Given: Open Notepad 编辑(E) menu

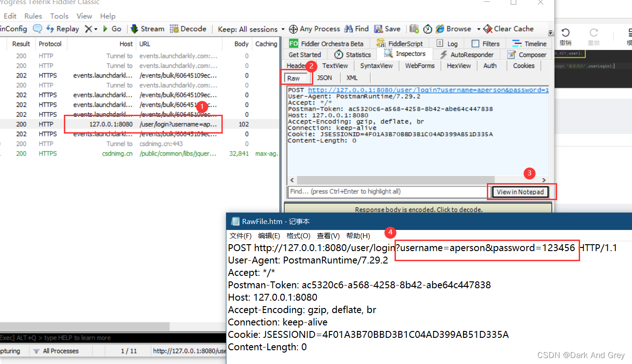Looking at the screenshot, I should 269,236.
